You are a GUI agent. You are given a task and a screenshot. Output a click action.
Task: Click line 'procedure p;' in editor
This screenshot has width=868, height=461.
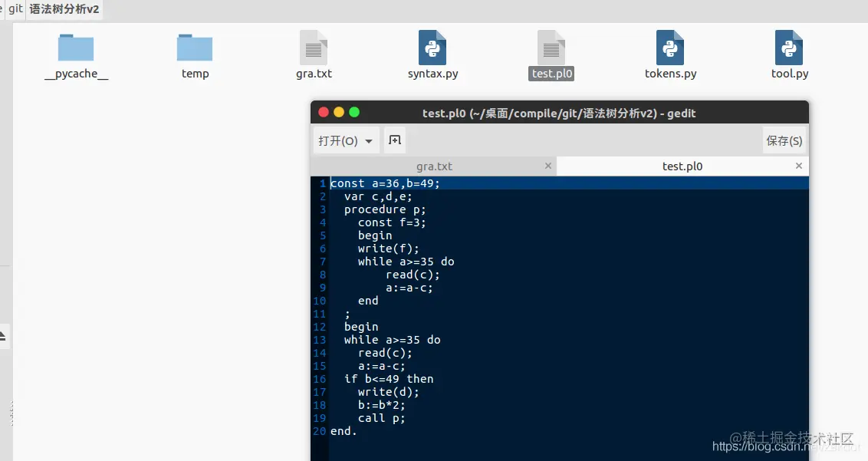click(385, 209)
